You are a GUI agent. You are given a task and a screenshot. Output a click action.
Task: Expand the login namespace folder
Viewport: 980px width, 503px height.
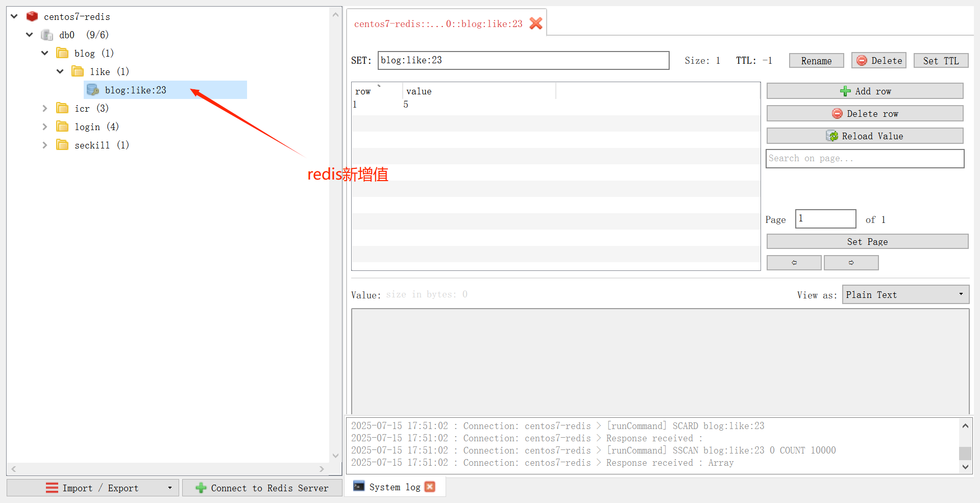45,127
